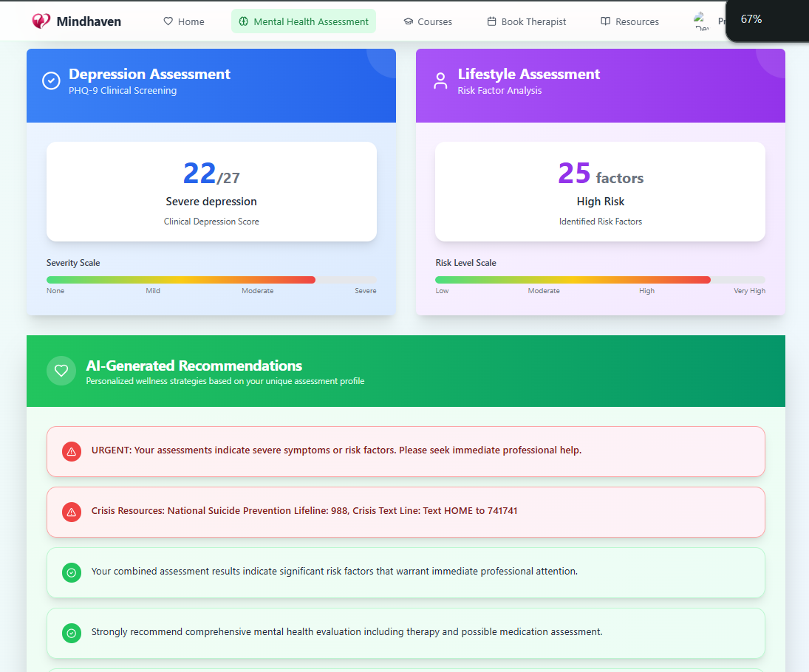Click the 22/27 depression score
Screen dimensions: 809x672
pyautogui.click(x=211, y=174)
